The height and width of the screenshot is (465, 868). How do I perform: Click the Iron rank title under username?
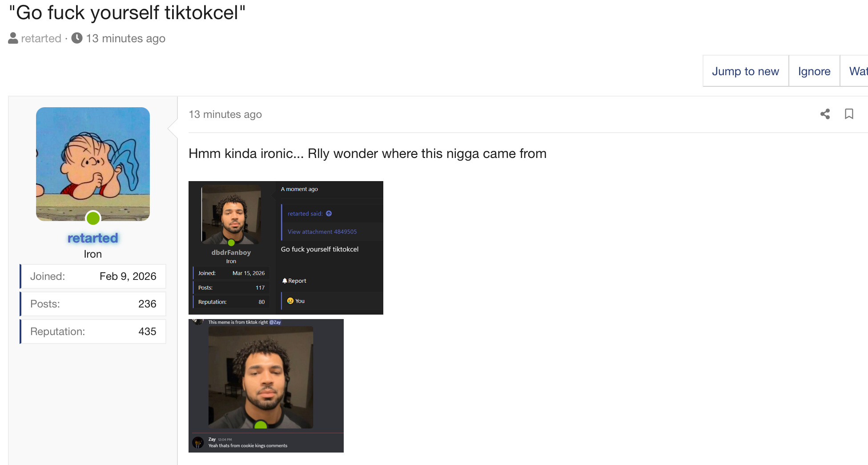click(x=93, y=254)
